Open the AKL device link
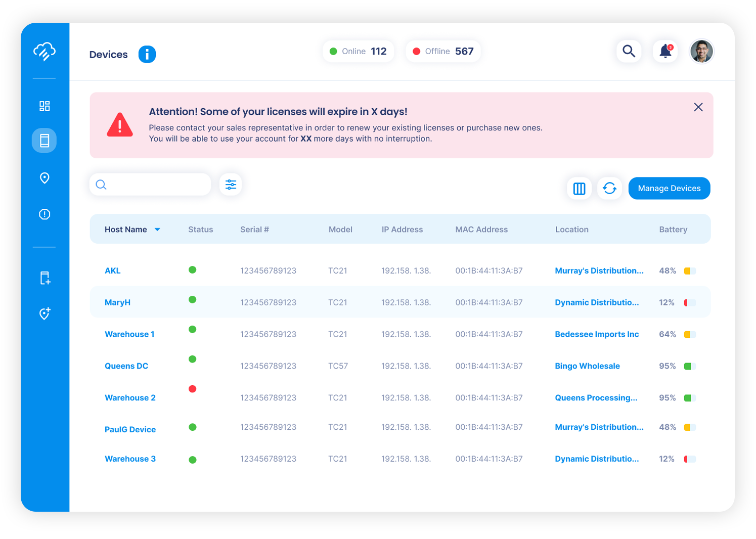The height and width of the screenshot is (539, 756). [112, 271]
